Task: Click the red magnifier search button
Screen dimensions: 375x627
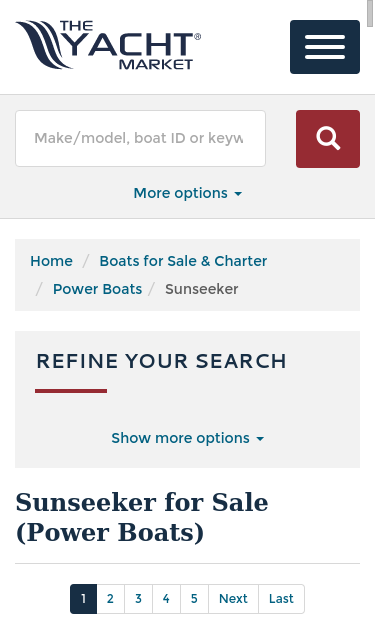Action: (x=328, y=139)
